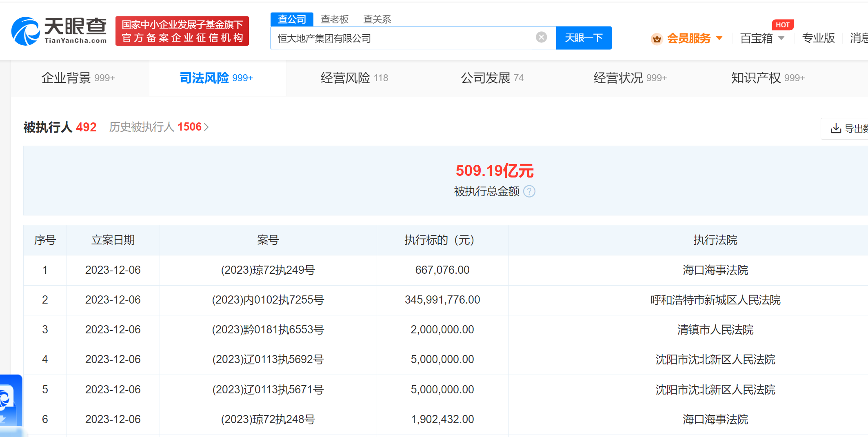
Task: Click 清镇市人民法院 court name
Action: click(715, 330)
